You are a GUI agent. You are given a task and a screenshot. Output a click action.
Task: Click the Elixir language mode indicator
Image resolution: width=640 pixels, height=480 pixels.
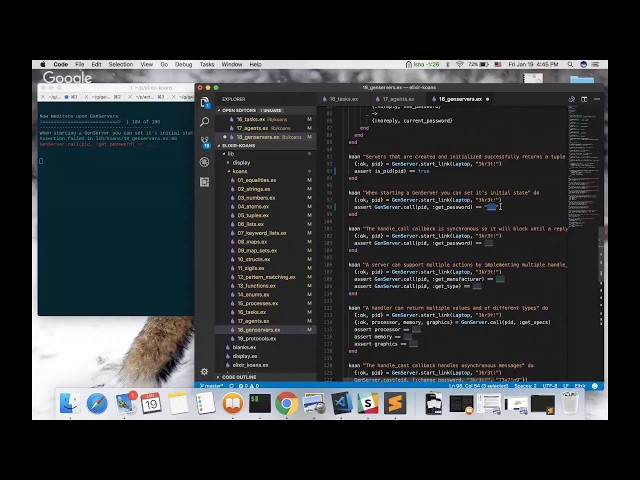[580, 386]
